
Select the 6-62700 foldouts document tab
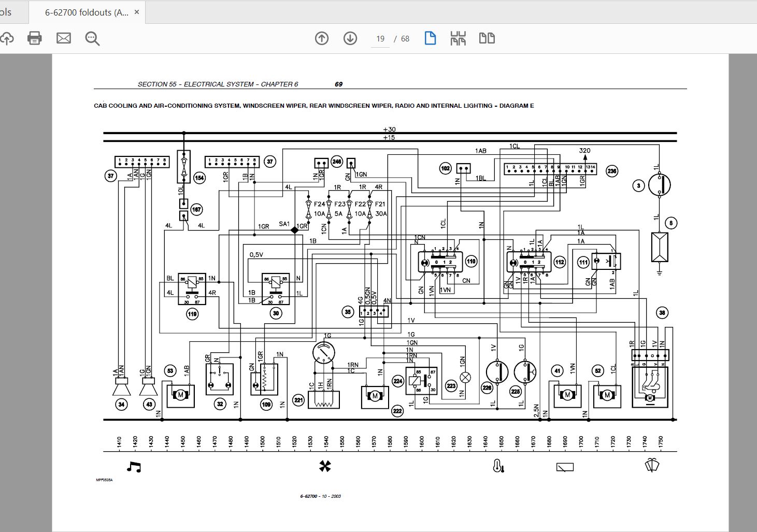pos(87,12)
